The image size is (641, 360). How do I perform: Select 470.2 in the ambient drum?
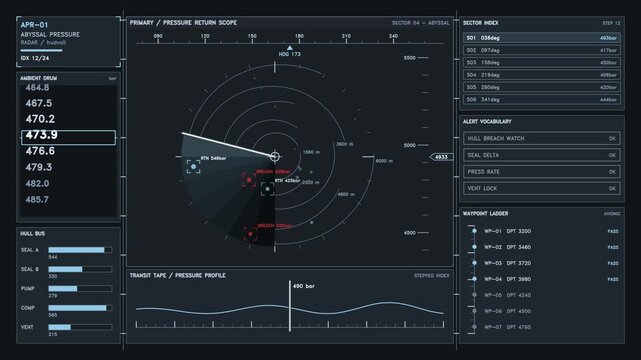click(x=40, y=119)
